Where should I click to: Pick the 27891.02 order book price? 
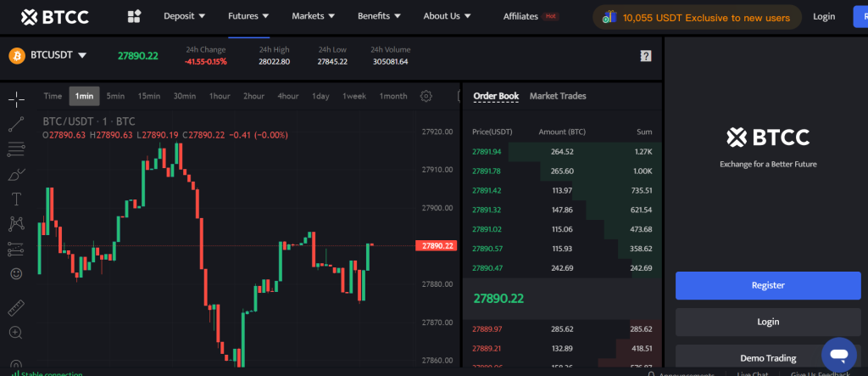coord(486,229)
